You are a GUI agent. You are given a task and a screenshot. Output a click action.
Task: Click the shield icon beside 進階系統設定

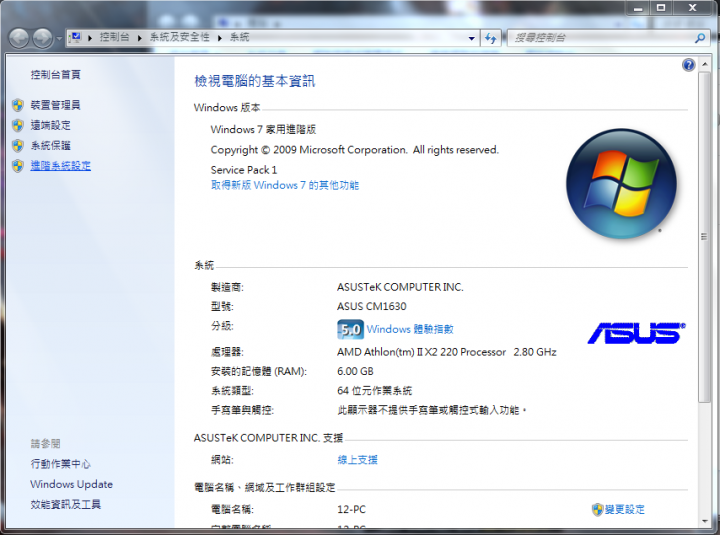[x=18, y=166]
